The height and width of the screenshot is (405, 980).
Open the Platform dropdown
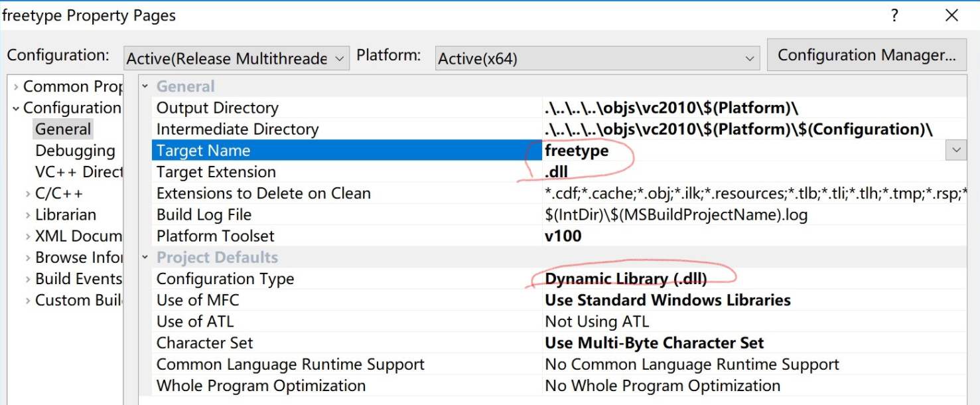596,58
